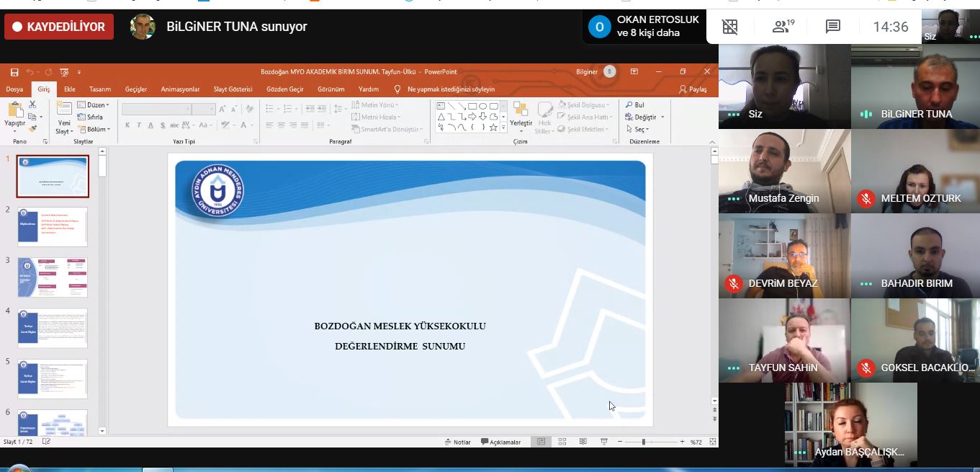Image resolution: width=980 pixels, height=472 pixels.
Task: Open the Dosya file menu
Action: 14,89
